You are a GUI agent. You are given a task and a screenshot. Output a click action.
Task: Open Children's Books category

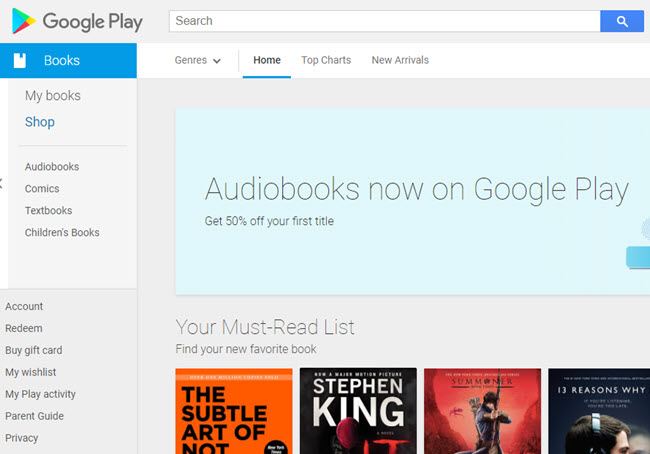pyautogui.click(x=62, y=233)
